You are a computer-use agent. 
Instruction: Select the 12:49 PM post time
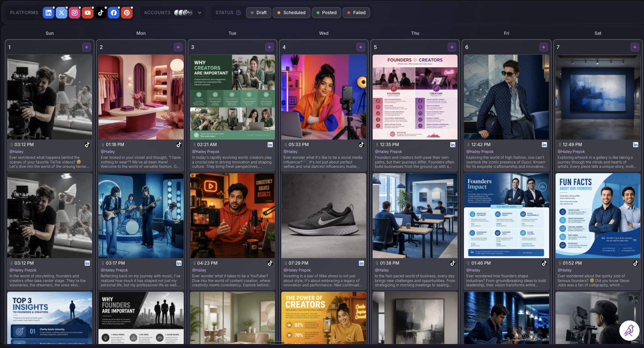click(572, 145)
